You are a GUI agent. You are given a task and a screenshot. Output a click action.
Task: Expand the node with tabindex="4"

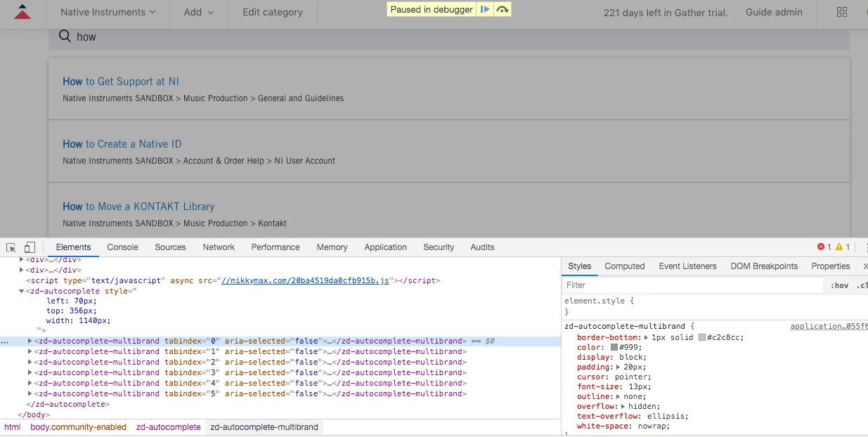tap(30, 383)
